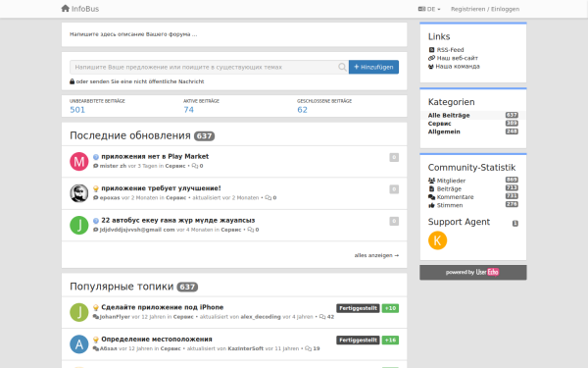Click vote counter on требует улучшение topic
Screen dimensions: 588x368
(x=394, y=189)
